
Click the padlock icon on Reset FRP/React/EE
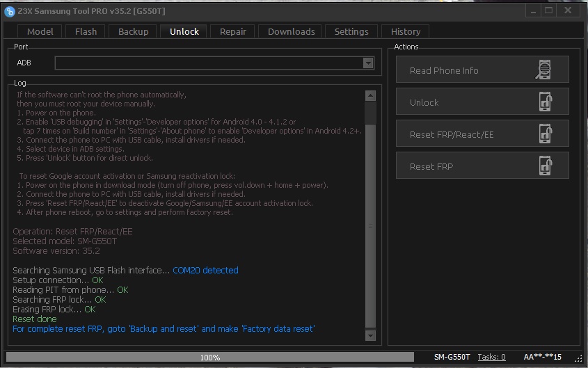(546, 134)
